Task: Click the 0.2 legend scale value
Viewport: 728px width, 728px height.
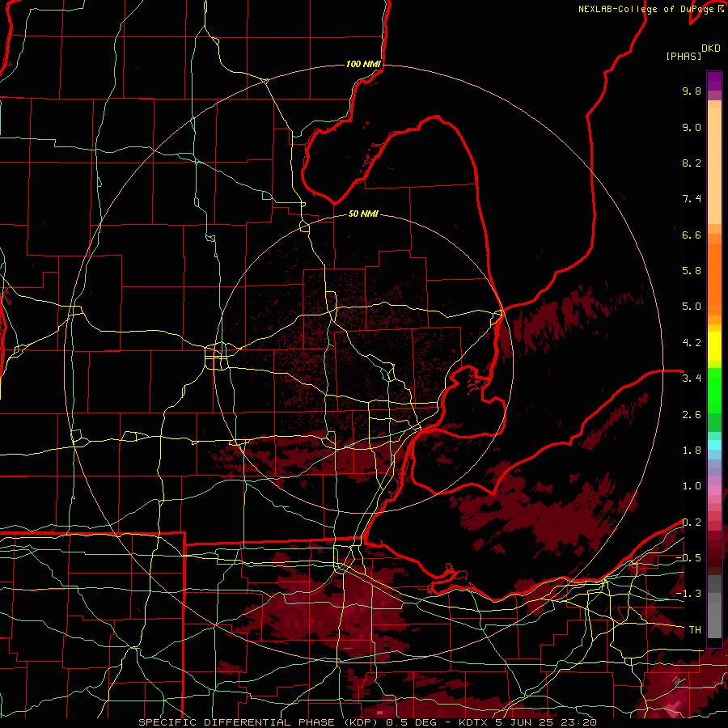Action: pyautogui.click(x=692, y=523)
